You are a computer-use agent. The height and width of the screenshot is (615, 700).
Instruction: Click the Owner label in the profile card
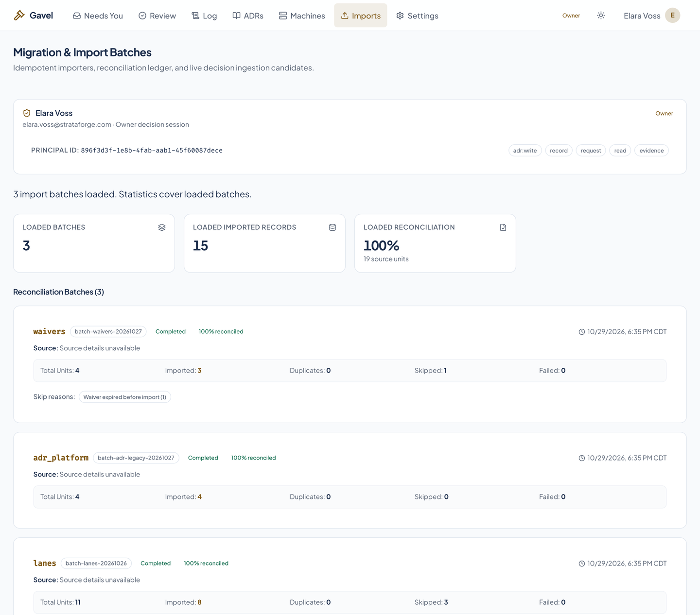[664, 114]
